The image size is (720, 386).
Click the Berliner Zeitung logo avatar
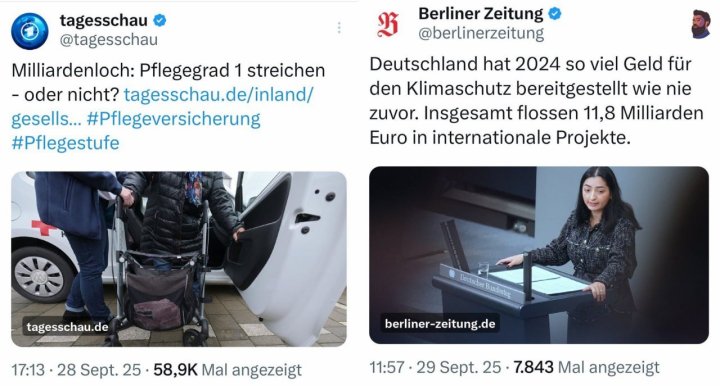[388, 25]
